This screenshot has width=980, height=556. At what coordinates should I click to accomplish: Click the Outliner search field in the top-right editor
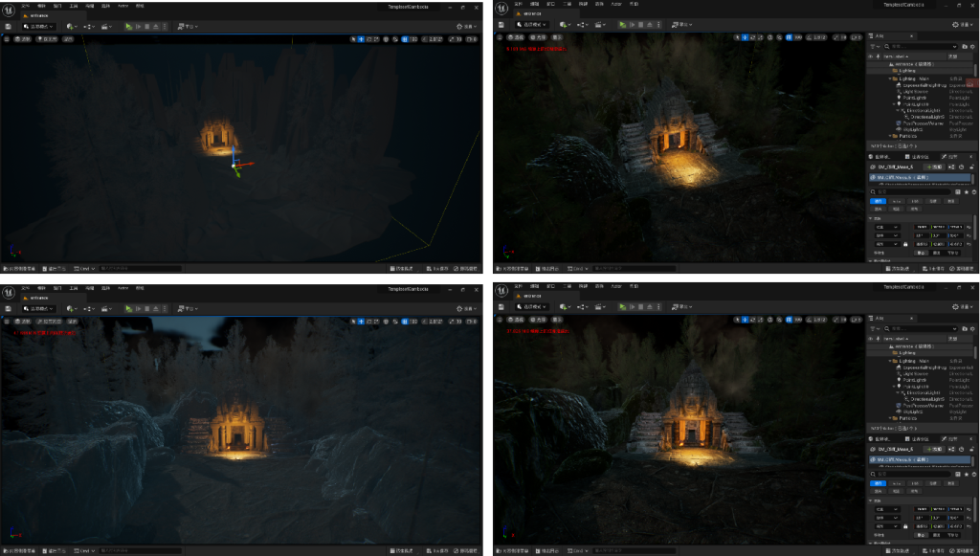[917, 46]
